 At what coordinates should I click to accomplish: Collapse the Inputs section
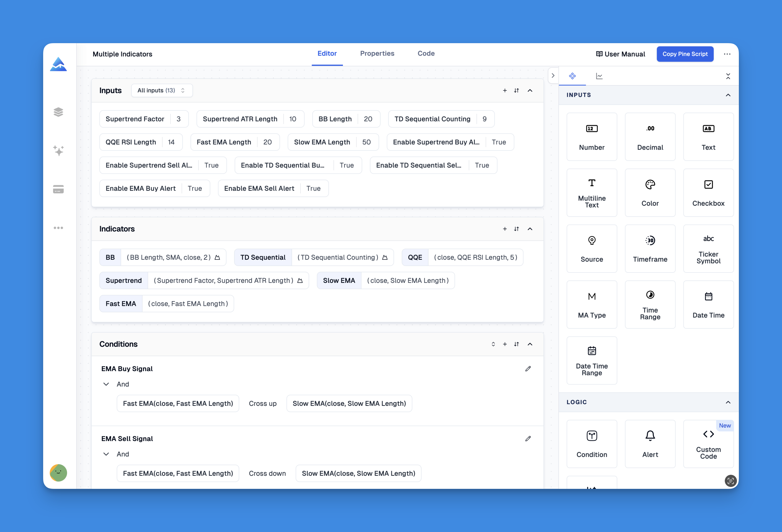point(530,90)
